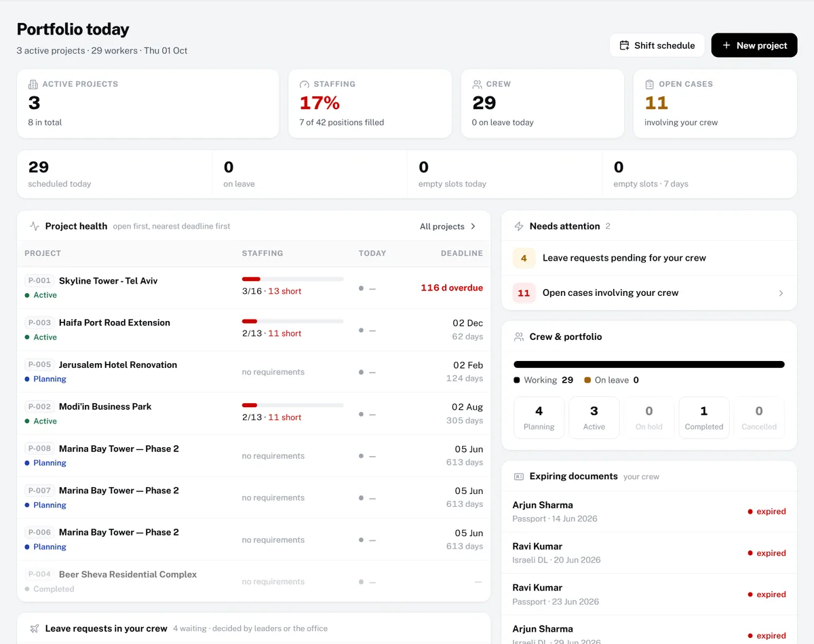This screenshot has height=644, width=814.
Task: Click the clipboard icon beside Open Cases
Action: point(649,84)
